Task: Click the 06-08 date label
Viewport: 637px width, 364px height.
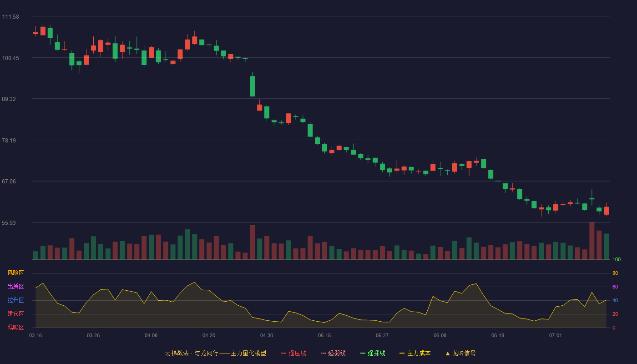Action: click(x=440, y=335)
